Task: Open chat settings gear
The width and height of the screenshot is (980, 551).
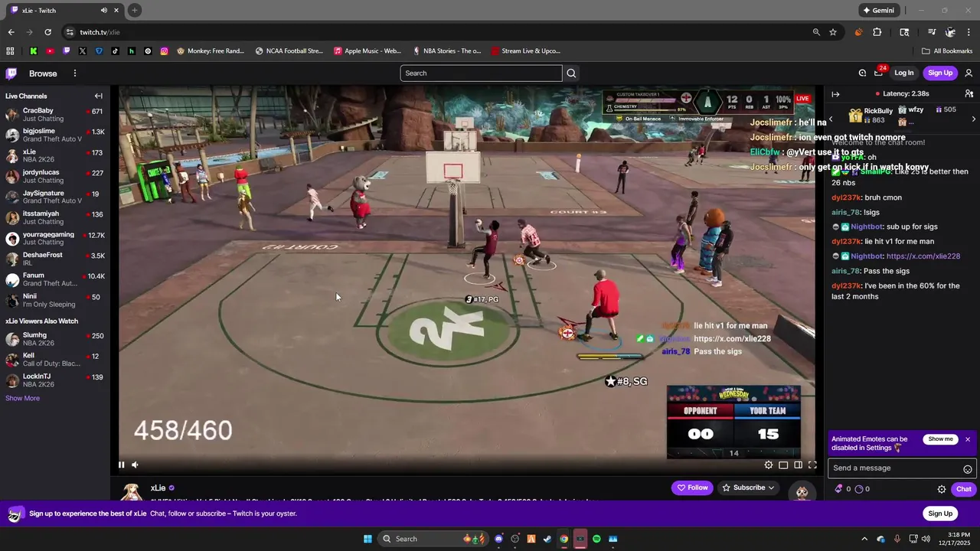Action: coord(942,489)
